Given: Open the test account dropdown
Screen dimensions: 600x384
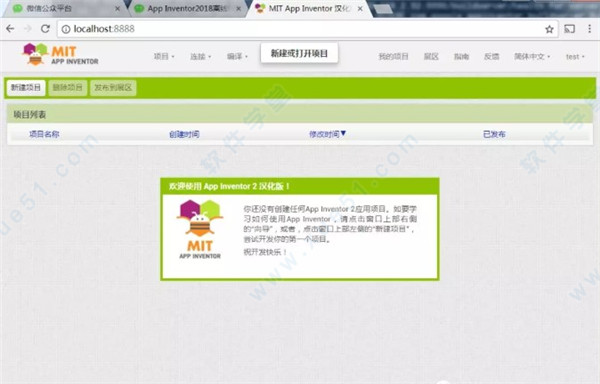Looking at the screenshot, I should 575,57.
